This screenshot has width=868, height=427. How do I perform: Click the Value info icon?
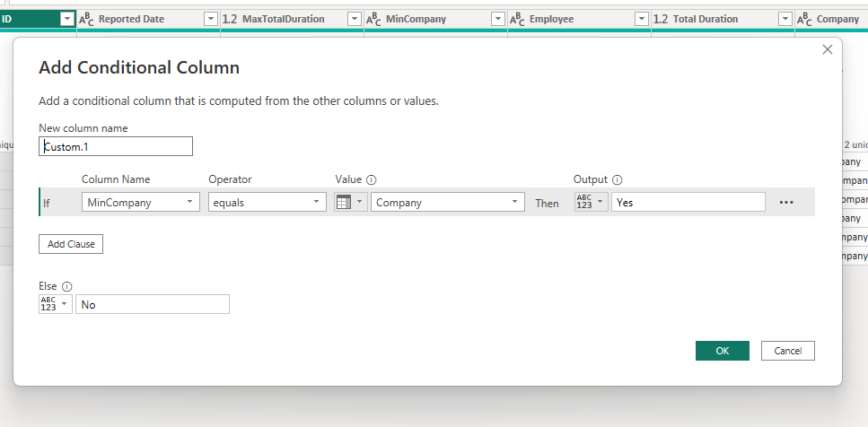[372, 179]
